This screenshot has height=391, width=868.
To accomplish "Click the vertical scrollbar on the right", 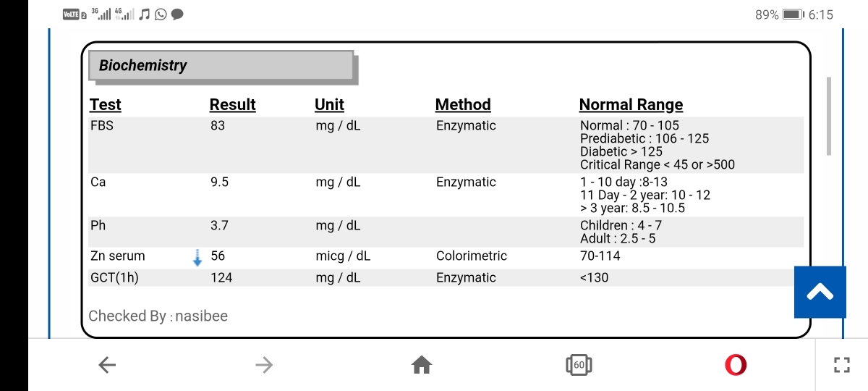I will 829,116.
